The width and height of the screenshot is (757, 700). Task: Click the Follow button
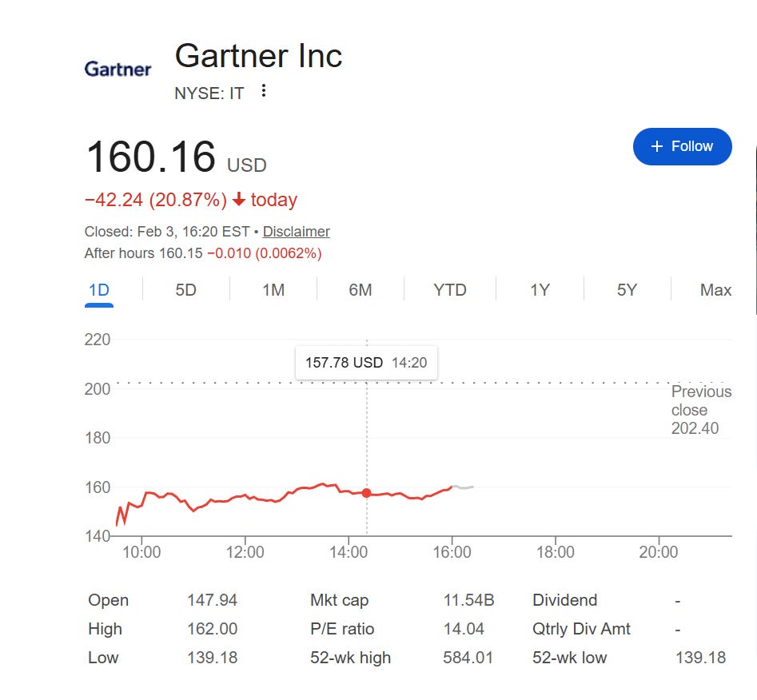click(682, 146)
